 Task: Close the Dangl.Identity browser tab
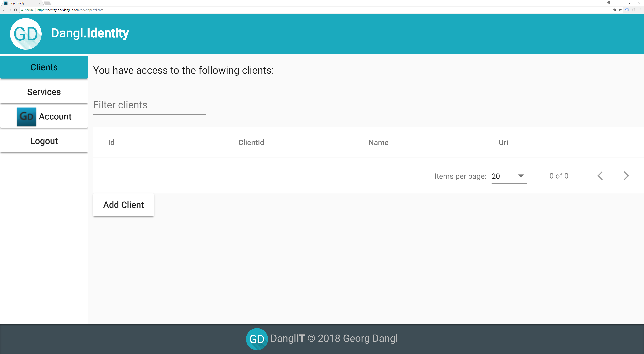(x=40, y=3)
